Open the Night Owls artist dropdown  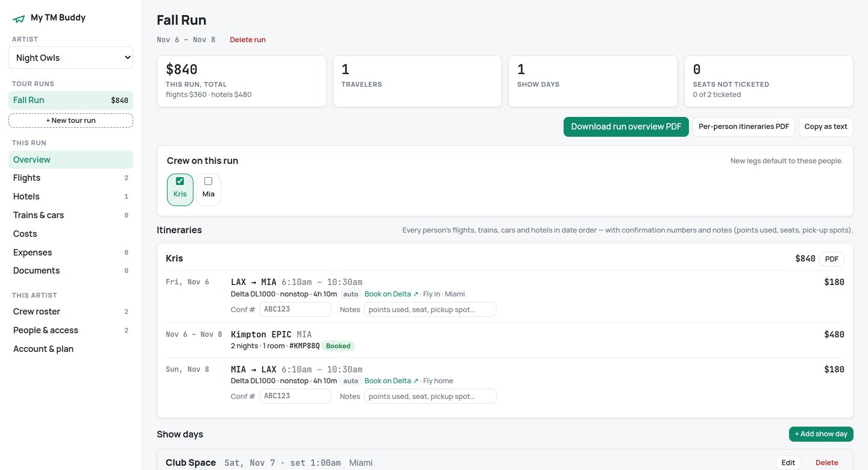click(71, 58)
